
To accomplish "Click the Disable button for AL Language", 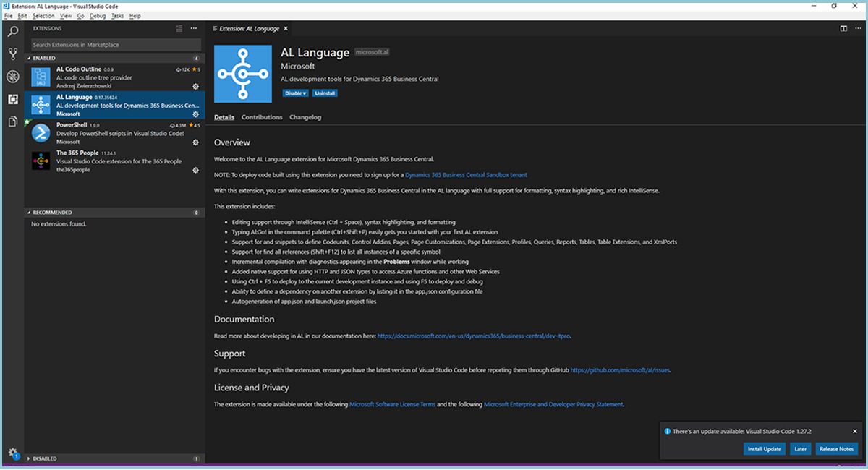I will (x=294, y=93).
